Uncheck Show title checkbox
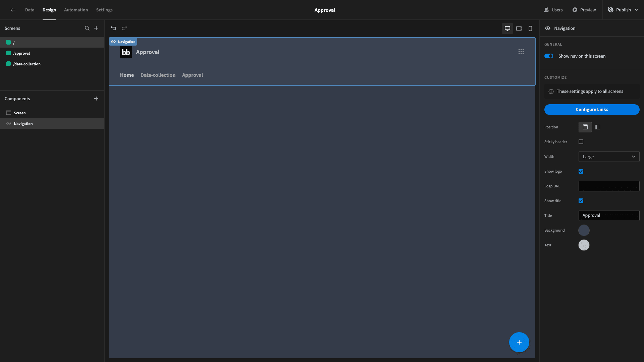This screenshot has width=644, height=362. click(581, 201)
